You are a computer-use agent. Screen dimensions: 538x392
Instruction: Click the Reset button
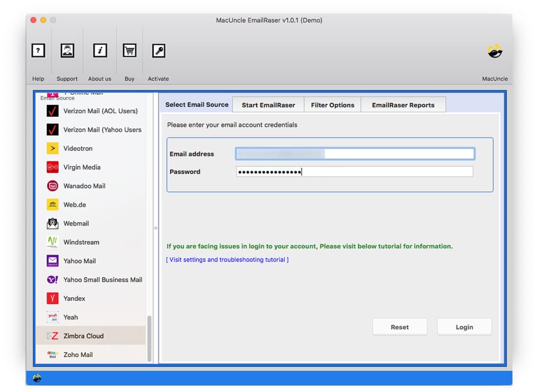400,326
